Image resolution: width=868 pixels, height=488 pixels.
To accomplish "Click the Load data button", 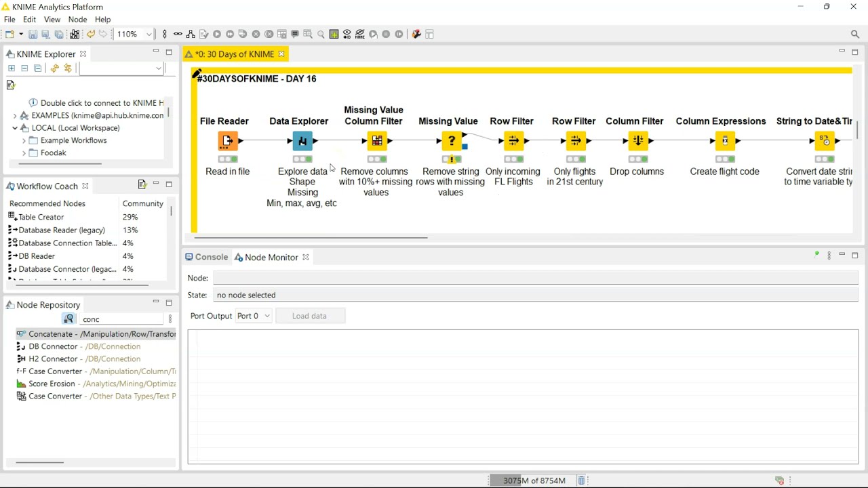I will [x=310, y=316].
